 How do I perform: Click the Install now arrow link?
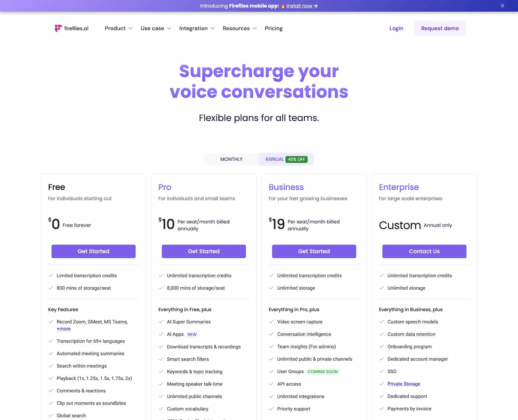pyautogui.click(x=302, y=6)
